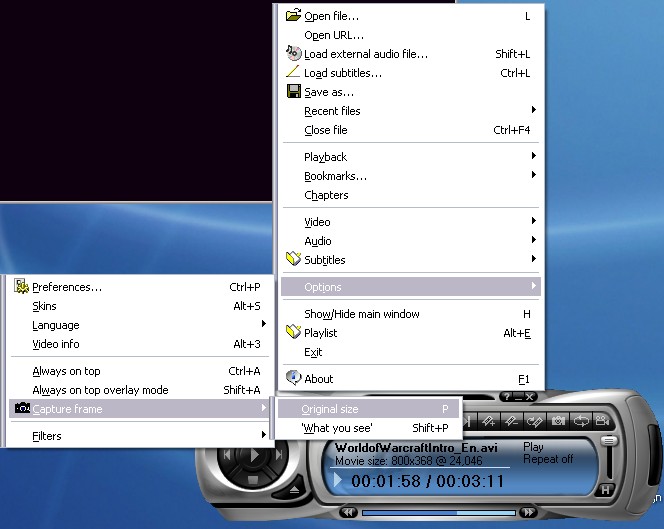Viewport: 664px width, 529px height.
Task: Click the Open file folder icon
Action: (293, 16)
